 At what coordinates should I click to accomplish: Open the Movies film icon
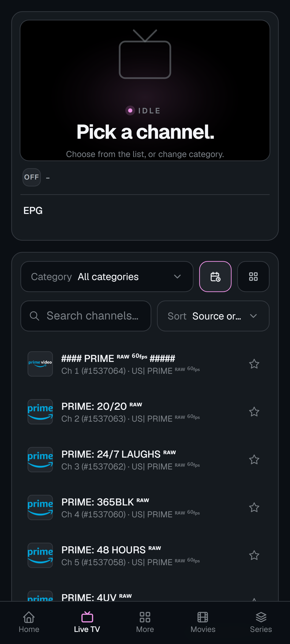coord(203,617)
